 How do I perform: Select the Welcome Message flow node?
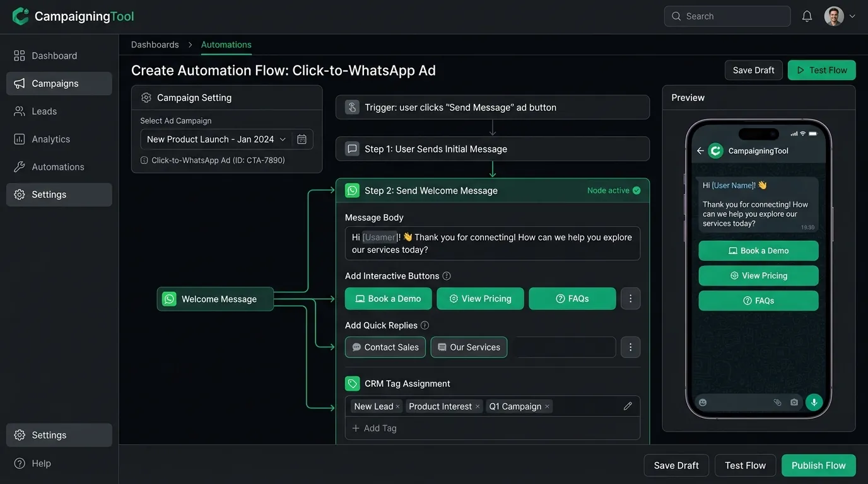coord(215,299)
